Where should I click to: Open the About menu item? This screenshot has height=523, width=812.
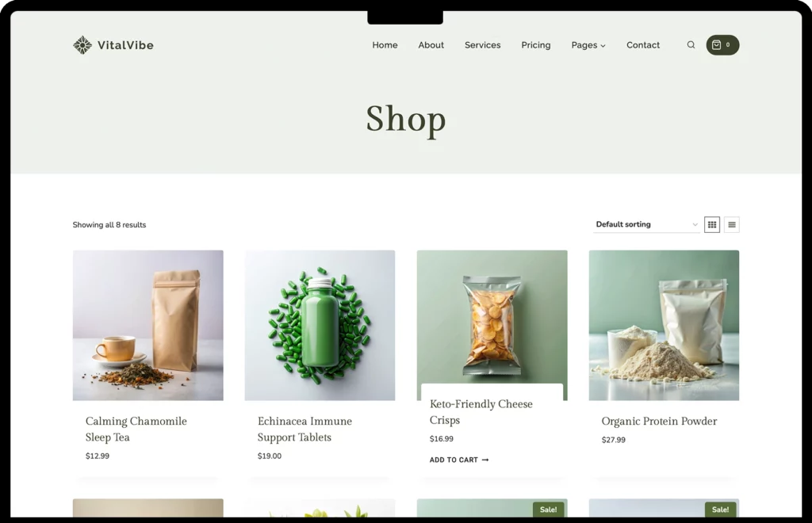point(431,45)
